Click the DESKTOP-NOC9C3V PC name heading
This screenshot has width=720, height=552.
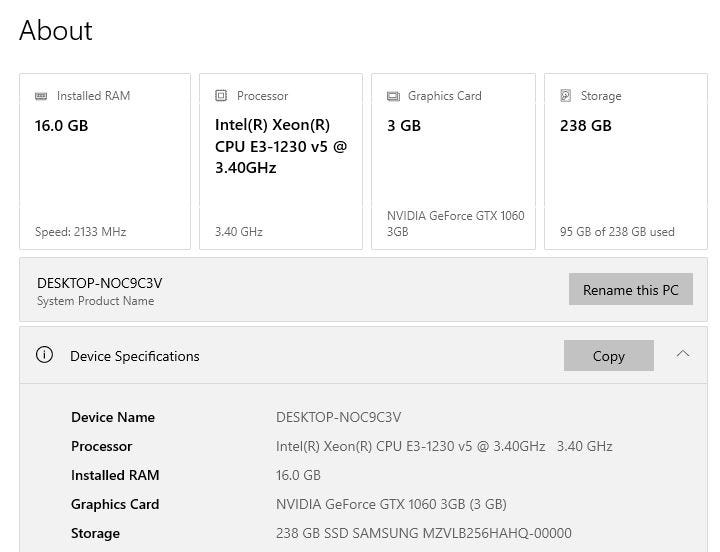(x=99, y=283)
